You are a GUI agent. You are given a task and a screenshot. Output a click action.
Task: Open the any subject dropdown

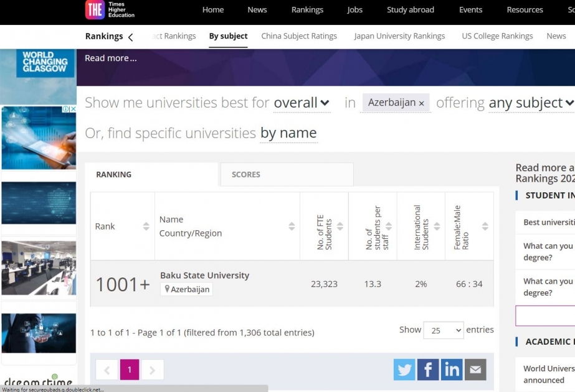pos(531,103)
